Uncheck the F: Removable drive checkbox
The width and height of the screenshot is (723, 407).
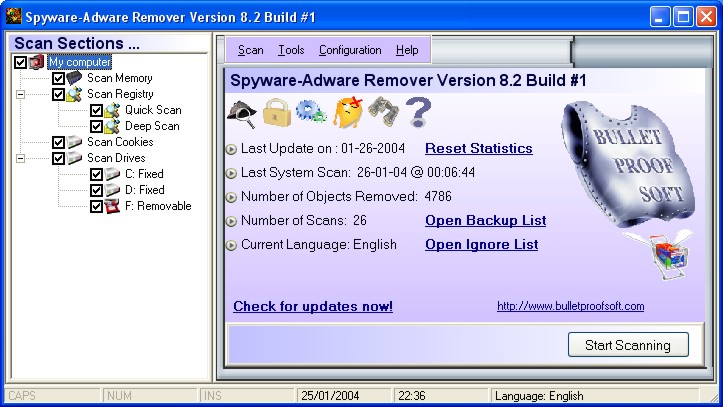coord(96,206)
